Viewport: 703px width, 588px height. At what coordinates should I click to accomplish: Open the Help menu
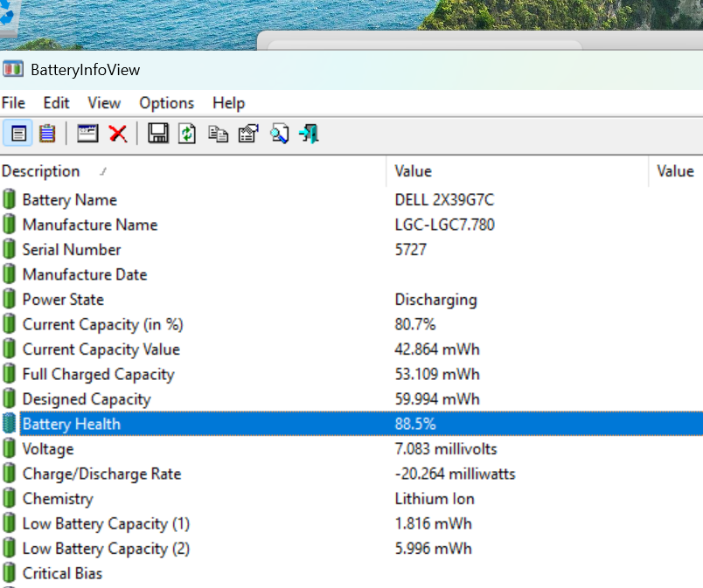click(229, 103)
